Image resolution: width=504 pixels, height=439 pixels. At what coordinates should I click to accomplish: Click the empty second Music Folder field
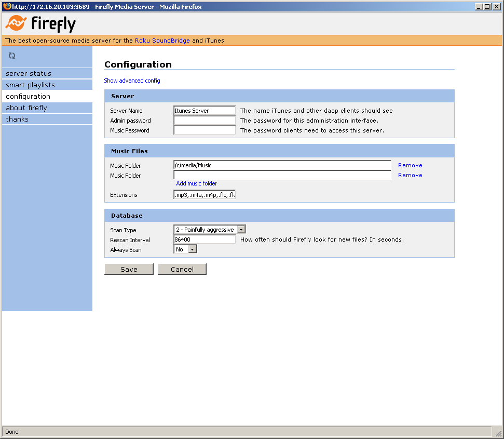click(282, 175)
